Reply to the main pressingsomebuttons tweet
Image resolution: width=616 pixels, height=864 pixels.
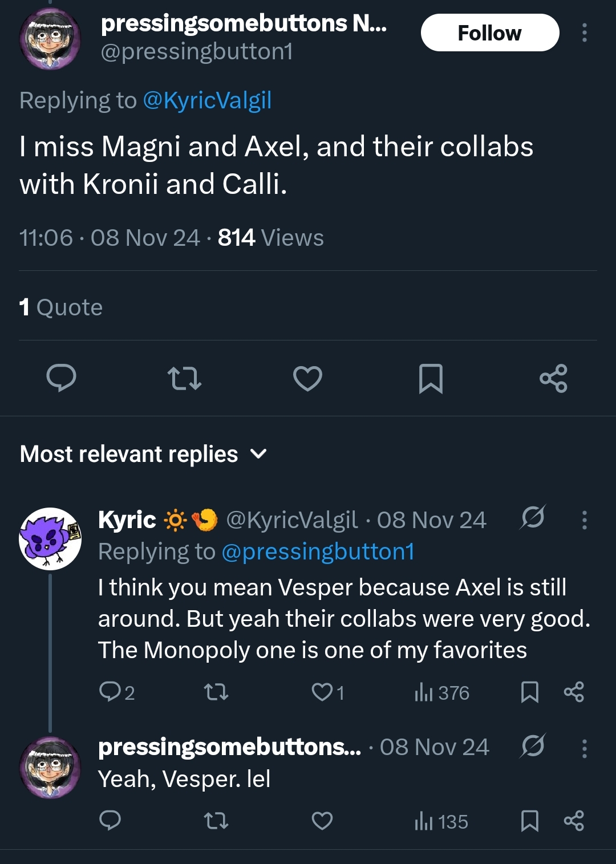(x=61, y=378)
